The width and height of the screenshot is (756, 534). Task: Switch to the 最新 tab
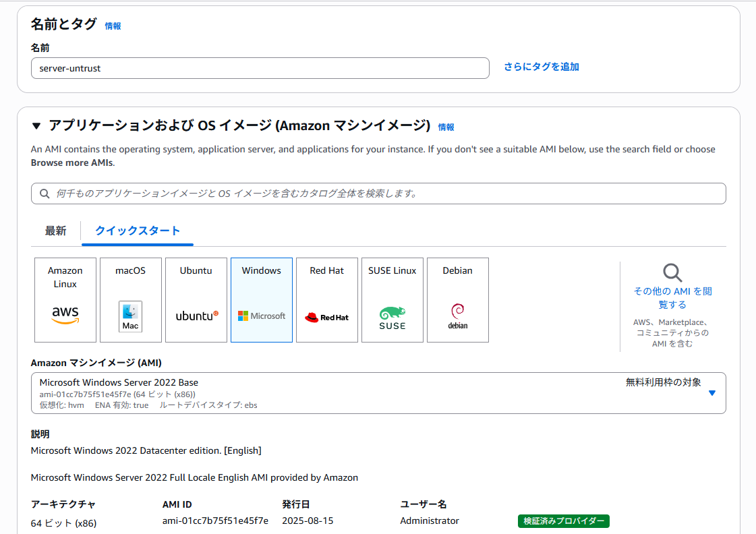55,231
